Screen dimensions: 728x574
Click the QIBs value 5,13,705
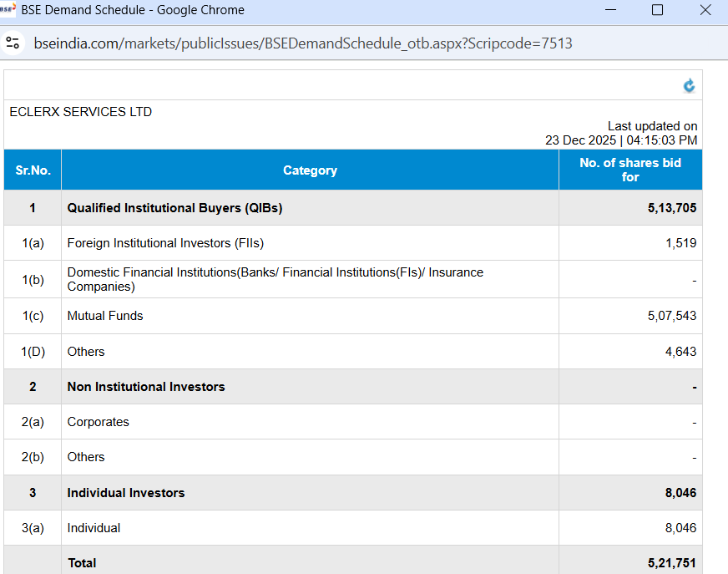pyautogui.click(x=672, y=208)
